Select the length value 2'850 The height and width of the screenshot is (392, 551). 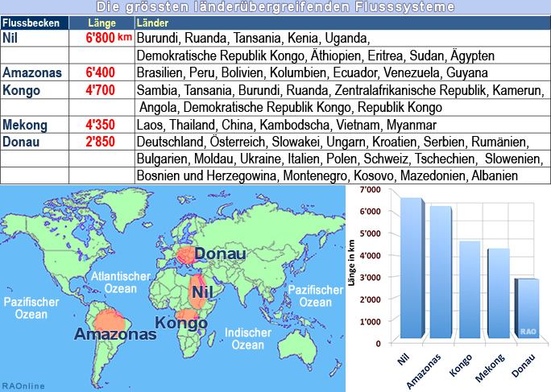pos(100,142)
